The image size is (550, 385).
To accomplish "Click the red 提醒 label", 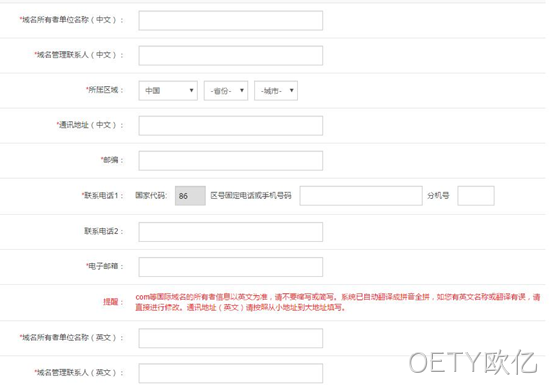I will [x=113, y=302].
